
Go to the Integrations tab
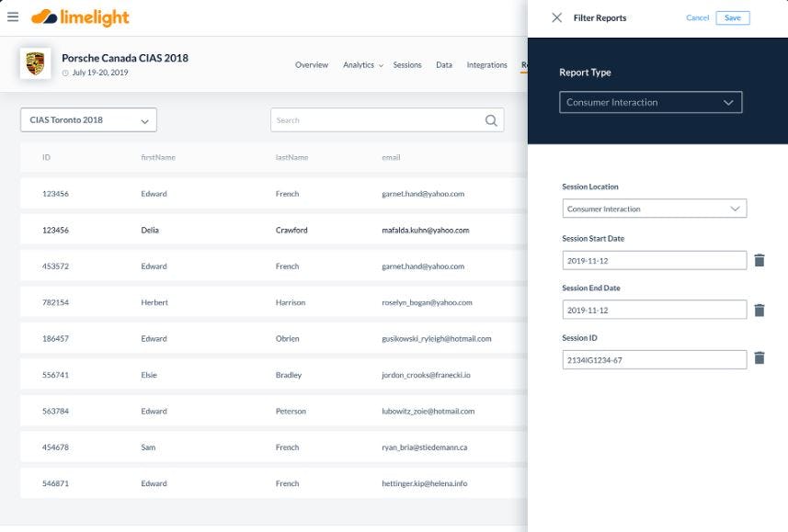pyautogui.click(x=485, y=65)
